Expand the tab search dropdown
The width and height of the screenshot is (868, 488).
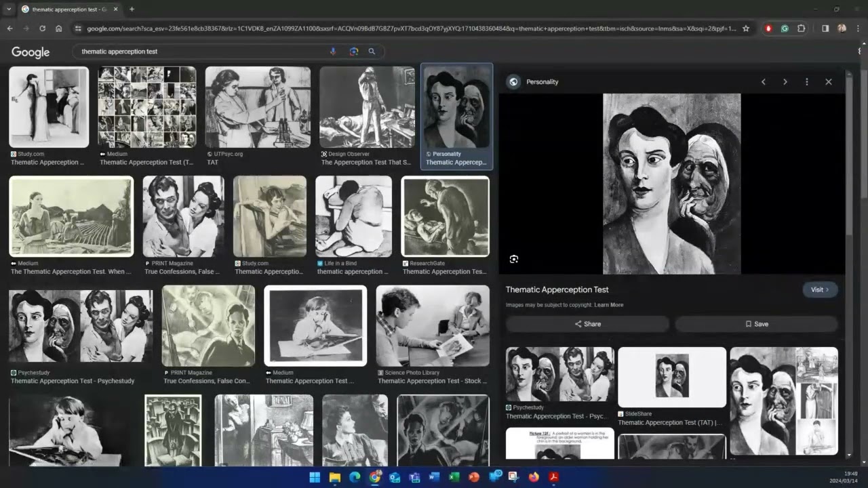click(x=9, y=9)
